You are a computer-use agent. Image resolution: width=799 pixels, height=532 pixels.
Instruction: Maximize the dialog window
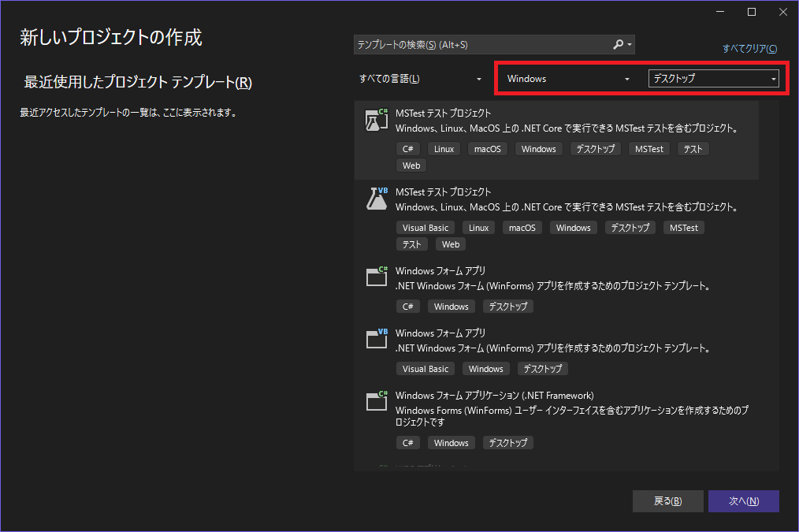(x=751, y=12)
